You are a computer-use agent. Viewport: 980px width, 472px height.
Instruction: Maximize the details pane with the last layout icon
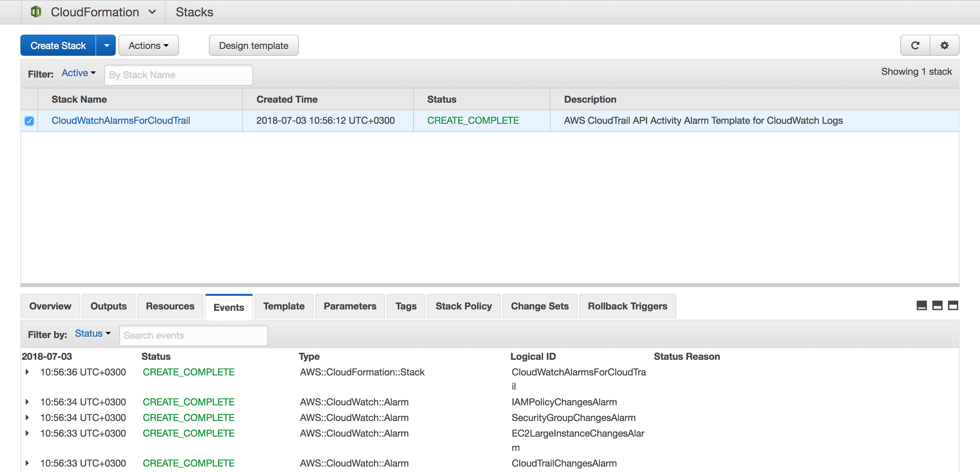point(953,305)
